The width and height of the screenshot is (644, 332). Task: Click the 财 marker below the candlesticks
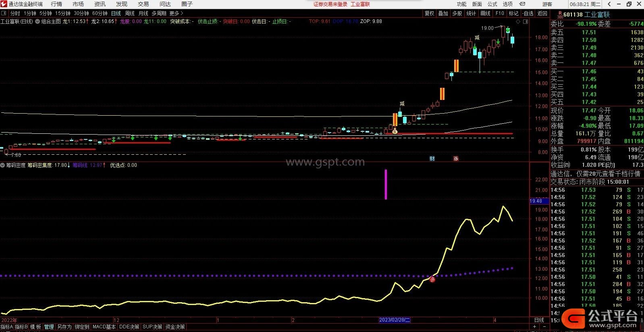(x=432, y=158)
